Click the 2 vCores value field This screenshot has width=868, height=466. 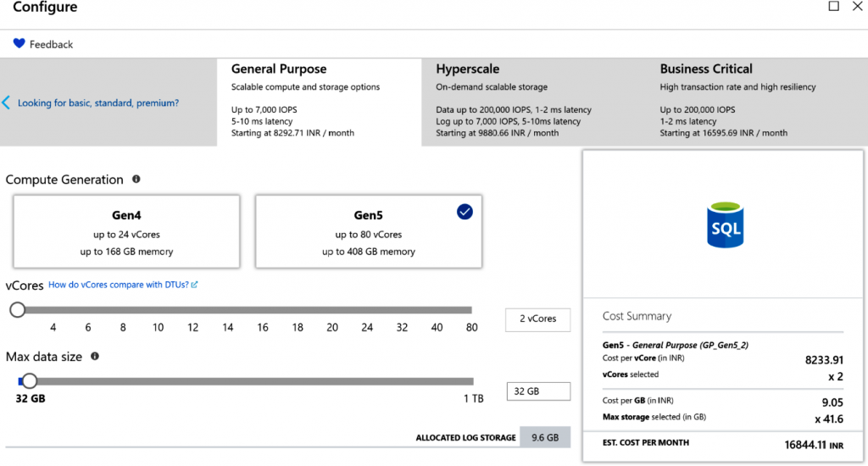[x=537, y=319]
